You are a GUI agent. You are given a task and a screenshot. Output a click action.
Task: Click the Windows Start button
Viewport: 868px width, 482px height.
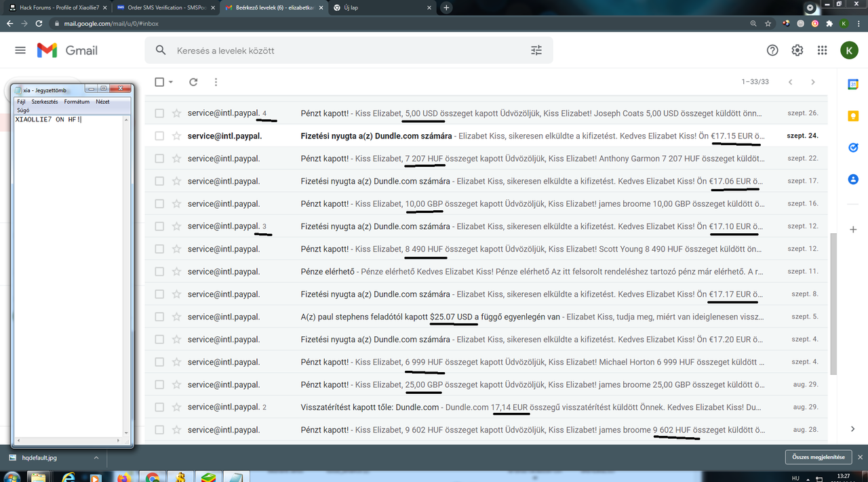point(10,478)
